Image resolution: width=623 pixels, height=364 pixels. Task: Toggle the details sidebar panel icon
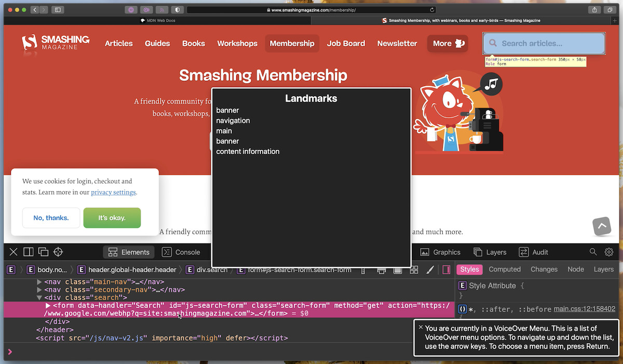click(446, 270)
